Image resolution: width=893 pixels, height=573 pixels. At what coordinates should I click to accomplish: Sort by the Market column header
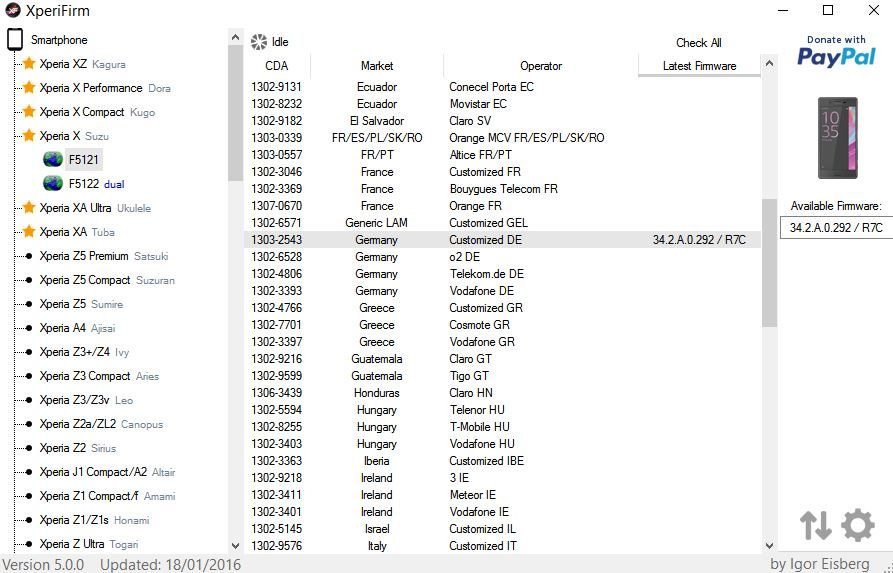(x=377, y=66)
